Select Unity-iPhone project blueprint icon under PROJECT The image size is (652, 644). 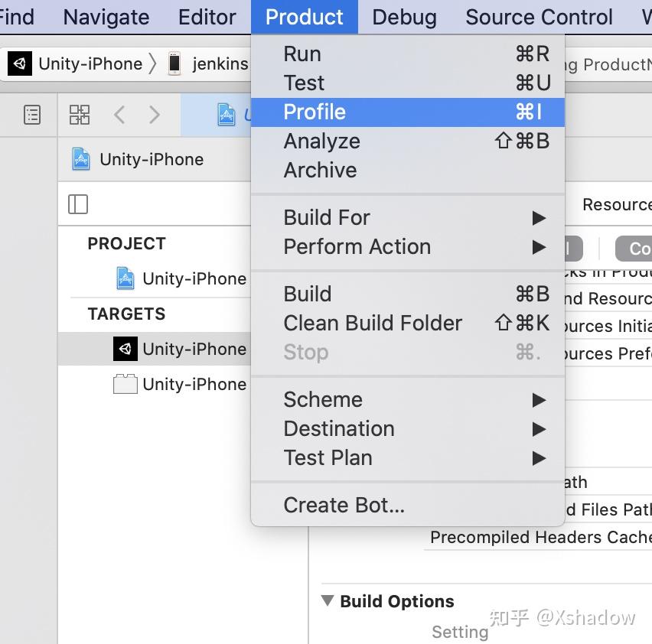click(x=125, y=278)
